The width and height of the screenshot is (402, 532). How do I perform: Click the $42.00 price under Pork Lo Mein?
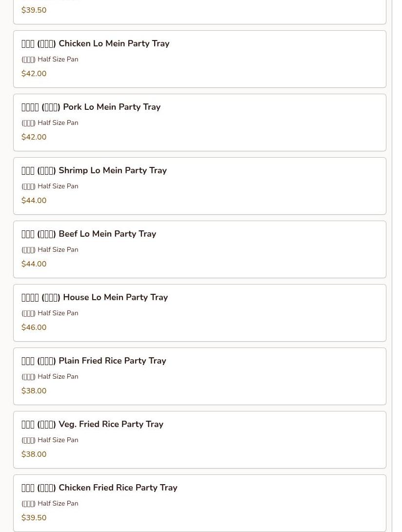(x=34, y=137)
